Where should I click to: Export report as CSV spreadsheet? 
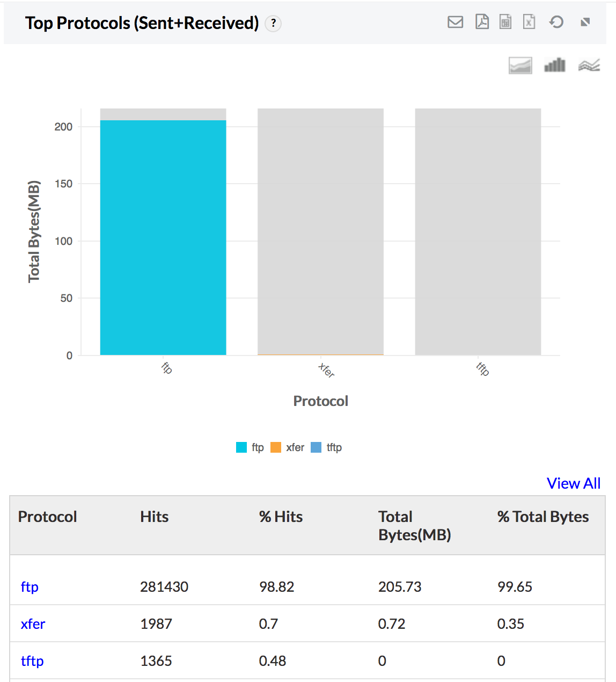(505, 22)
